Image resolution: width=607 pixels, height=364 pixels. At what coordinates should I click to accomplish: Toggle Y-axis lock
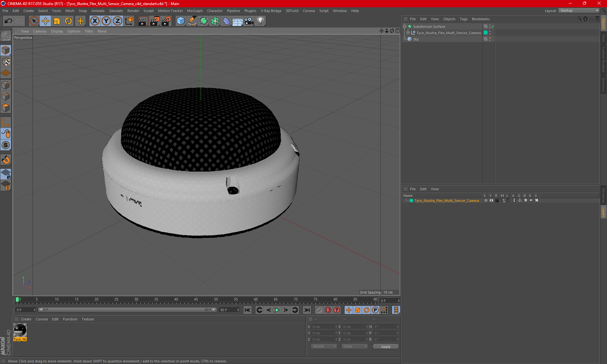[106, 21]
